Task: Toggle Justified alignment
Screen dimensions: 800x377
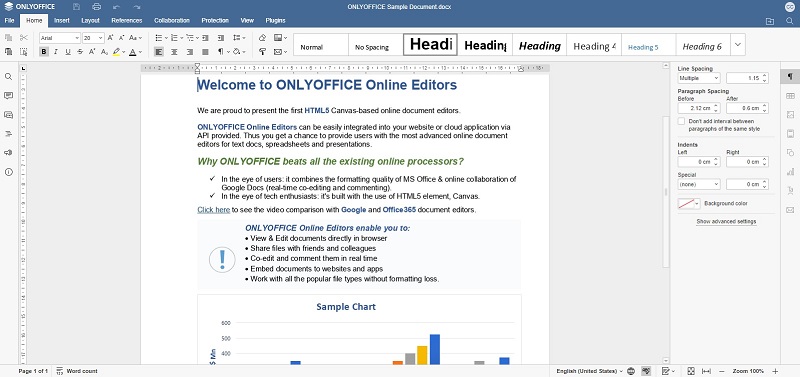Action: (205, 52)
